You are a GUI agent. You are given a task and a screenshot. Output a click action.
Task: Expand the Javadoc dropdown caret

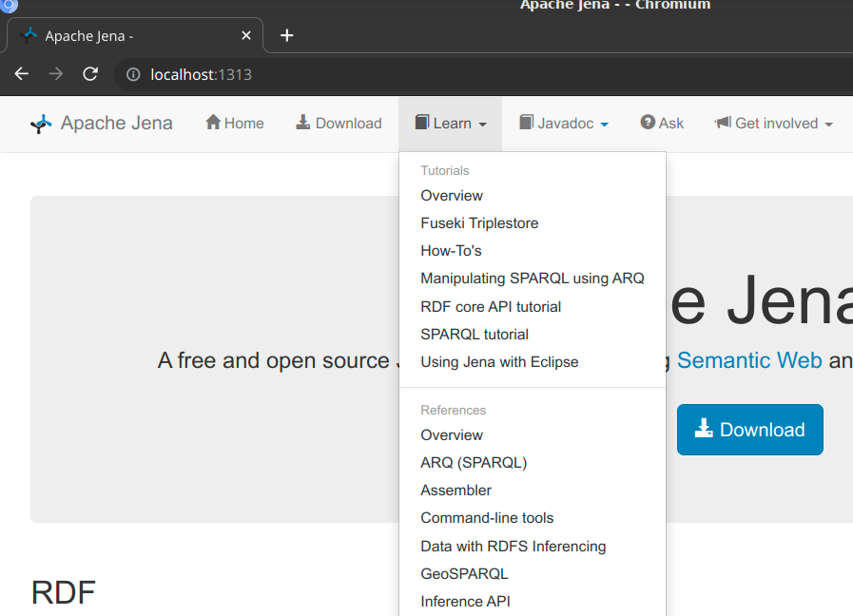pyautogui.click(x=605, y=125)
